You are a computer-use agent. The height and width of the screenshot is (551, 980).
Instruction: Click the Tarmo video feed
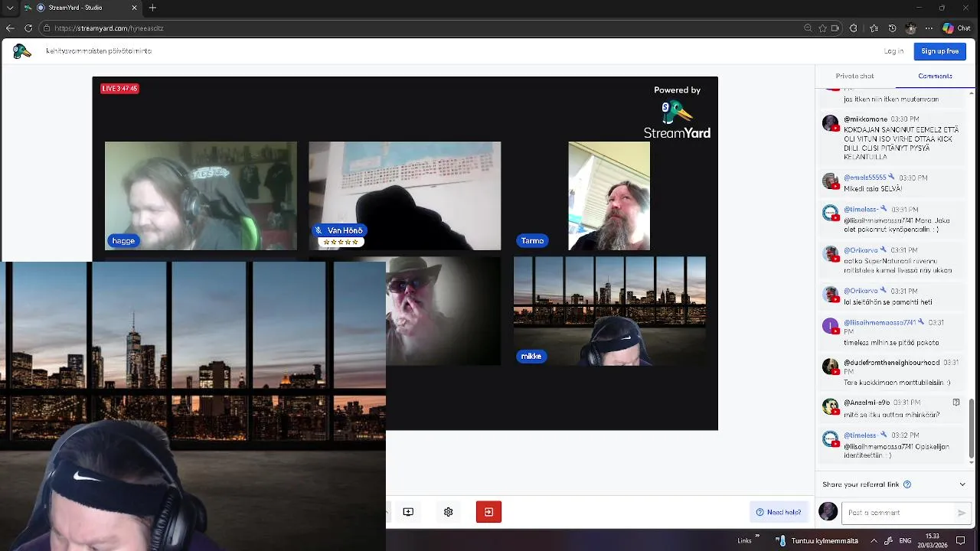pyautogui.click(x=609, y=196)
